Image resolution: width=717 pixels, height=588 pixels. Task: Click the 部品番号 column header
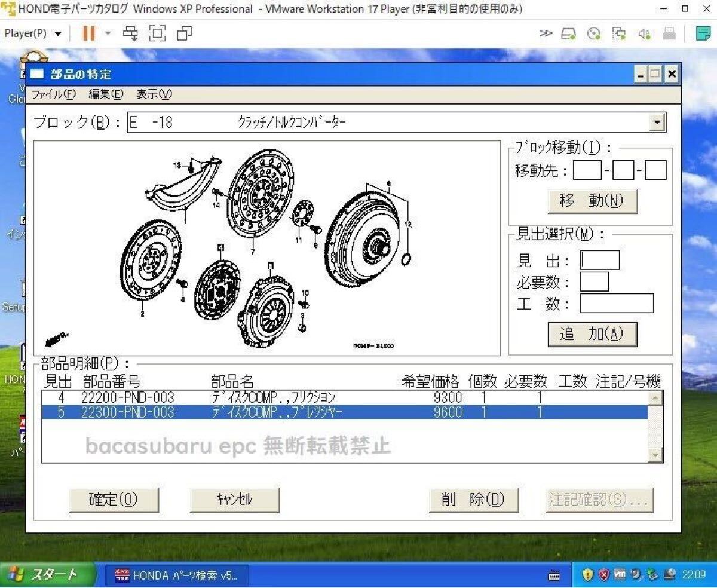(112, 381)
